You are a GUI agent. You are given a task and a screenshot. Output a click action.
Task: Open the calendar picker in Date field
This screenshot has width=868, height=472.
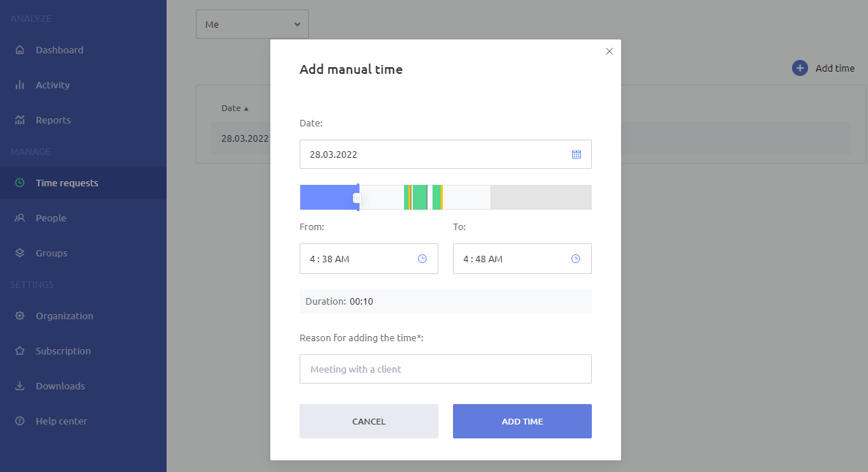pos(576,154)
